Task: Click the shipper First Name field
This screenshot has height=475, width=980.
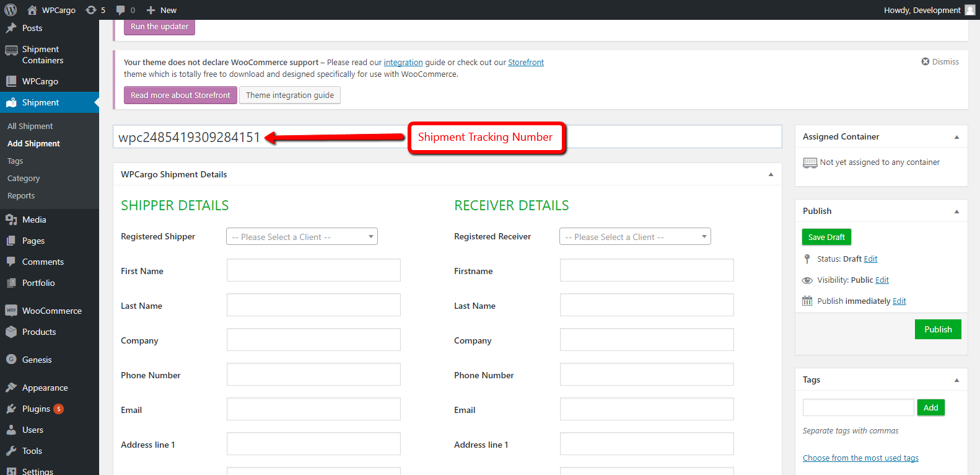Action: click(313, 270)
